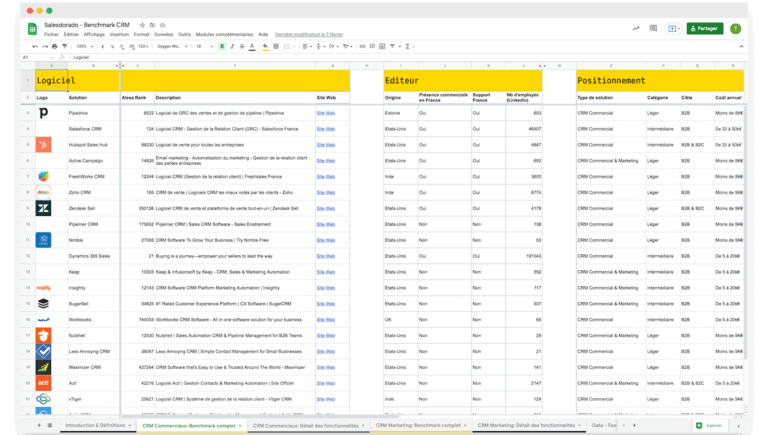This screenshot has width=768, height=435.
Task: Switch to CRM Marketing: Détail des fonctionnalités tab
Action: click(x=528, y=425)
